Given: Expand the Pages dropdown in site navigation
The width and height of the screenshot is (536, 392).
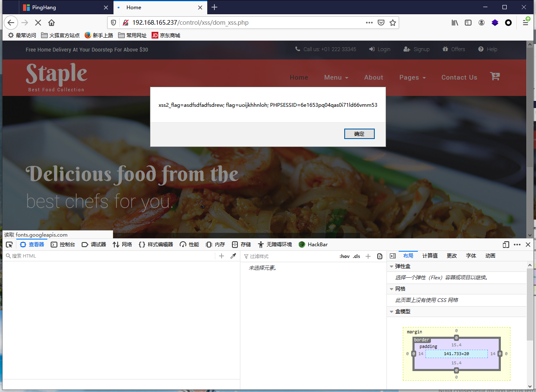Looking at the screenshot, I should point(412,77).
